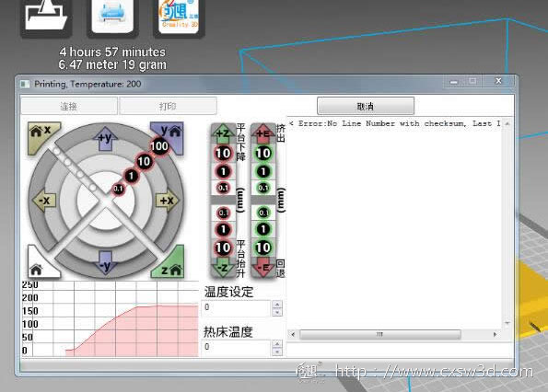Viewport: 548px width, 392px height.
Task: Click the 连接 connect button
Action: (x=69, y=106)
